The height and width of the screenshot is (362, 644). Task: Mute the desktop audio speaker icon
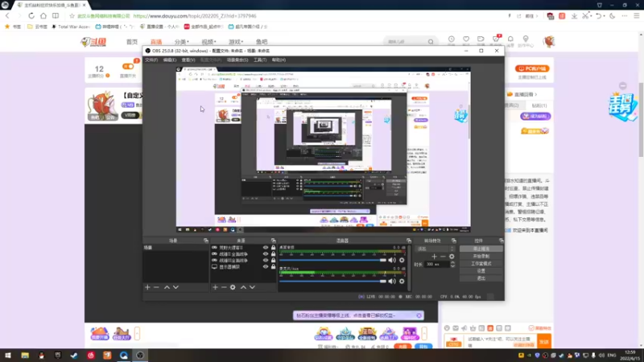click(392, 260)
